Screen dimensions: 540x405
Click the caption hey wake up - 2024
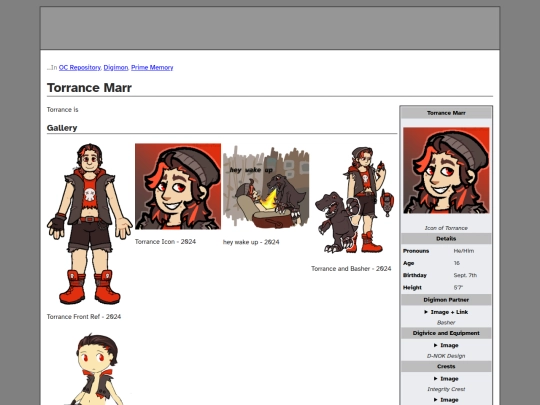251,242
